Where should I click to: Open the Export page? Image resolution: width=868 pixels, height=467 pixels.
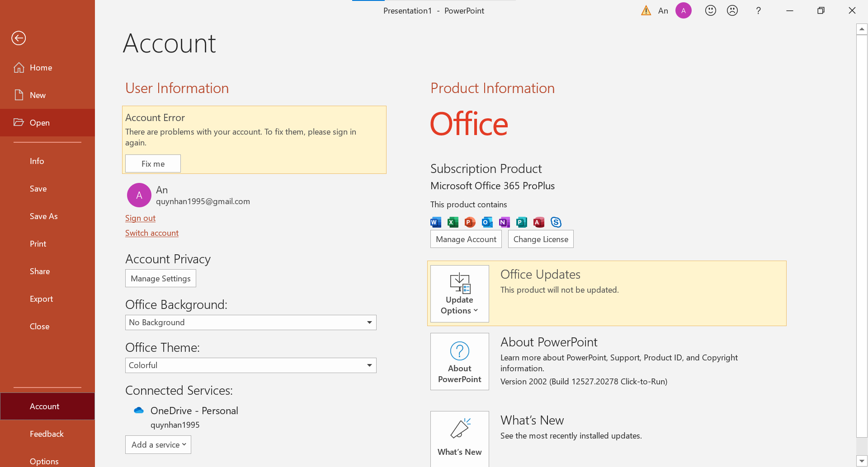[x=47, y=299]
